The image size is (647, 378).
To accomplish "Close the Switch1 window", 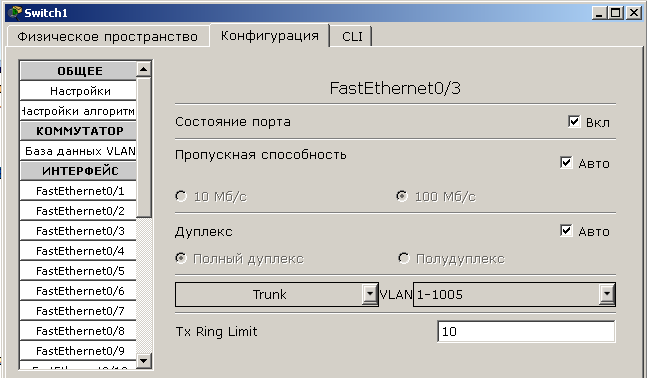I will click(x=633, y=13).
